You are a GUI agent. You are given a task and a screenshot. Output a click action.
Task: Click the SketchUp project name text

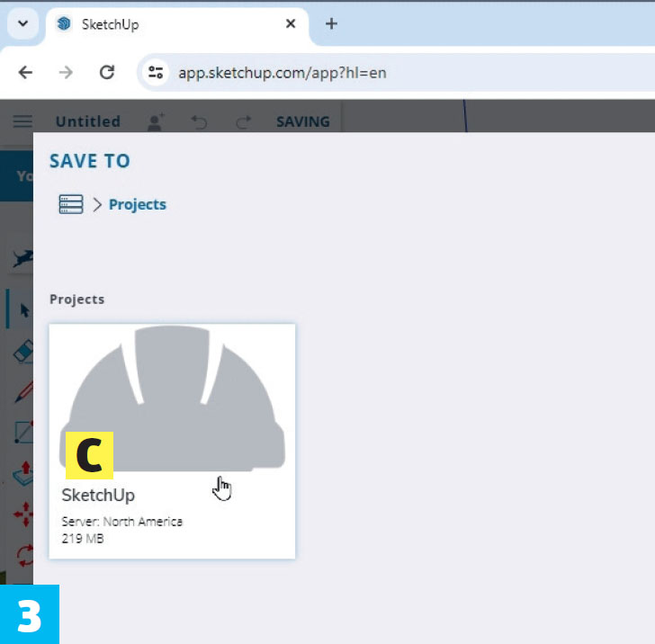pos(98,496)
